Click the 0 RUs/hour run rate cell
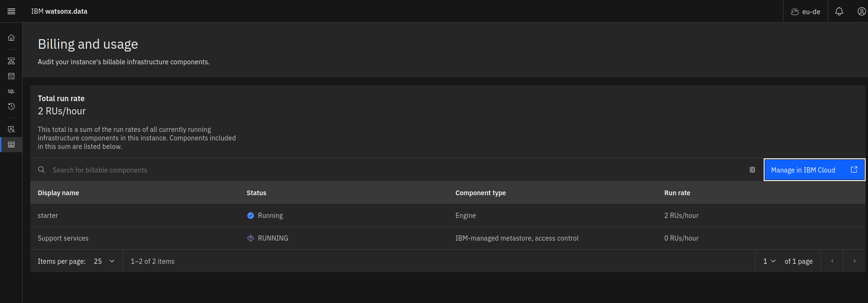This screenshot has width=868, height=303. [x=682, y=238]
